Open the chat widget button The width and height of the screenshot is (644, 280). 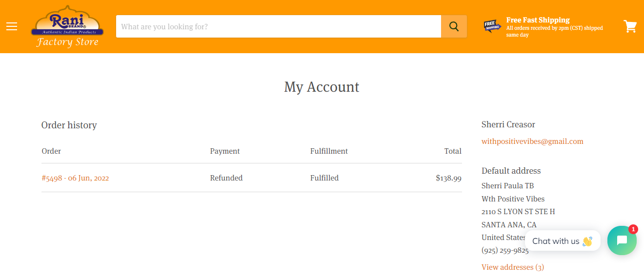[622, 240]
